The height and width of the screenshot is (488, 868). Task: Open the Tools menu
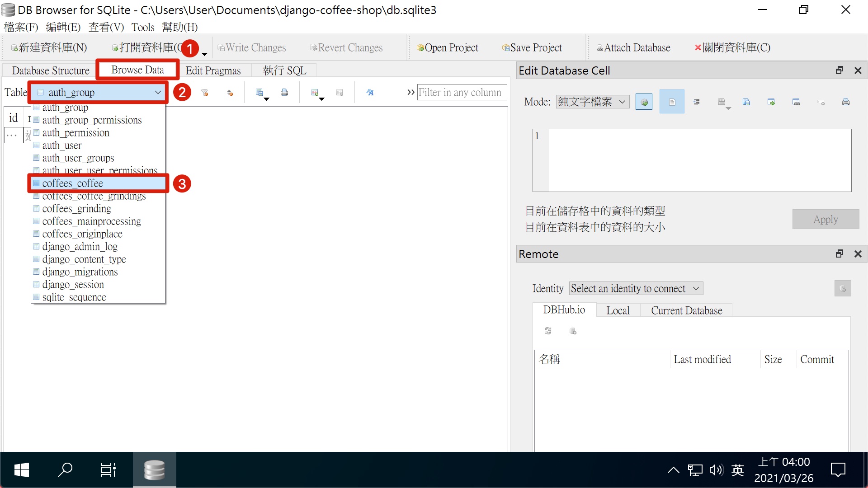143,27
